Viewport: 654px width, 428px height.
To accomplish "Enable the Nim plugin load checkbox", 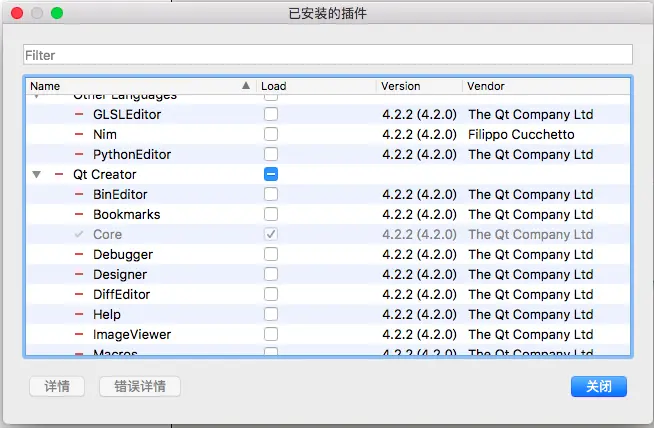I will (x=271, y=134).
